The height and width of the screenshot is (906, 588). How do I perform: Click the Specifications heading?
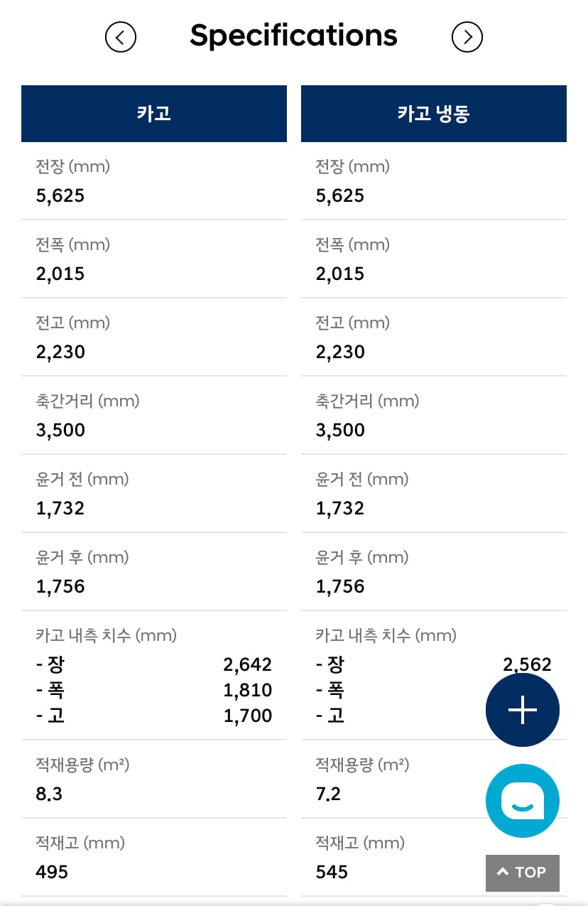(x=293, y=35)
